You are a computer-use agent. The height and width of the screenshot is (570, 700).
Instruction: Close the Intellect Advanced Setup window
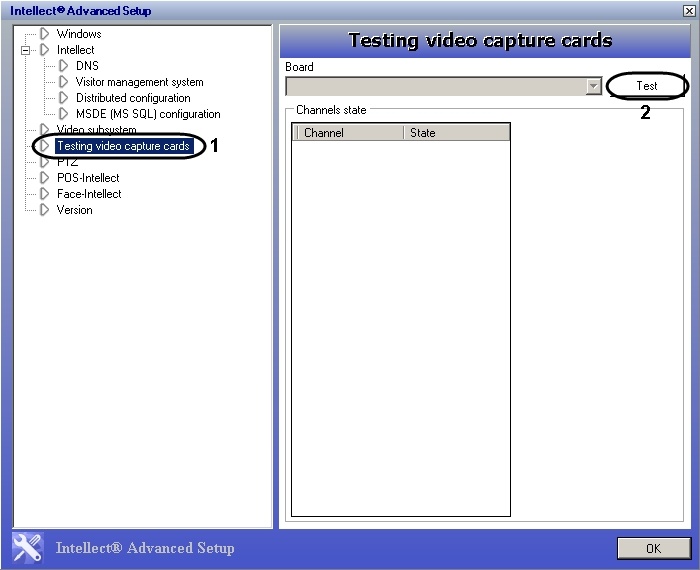click(x=689, y=11)
